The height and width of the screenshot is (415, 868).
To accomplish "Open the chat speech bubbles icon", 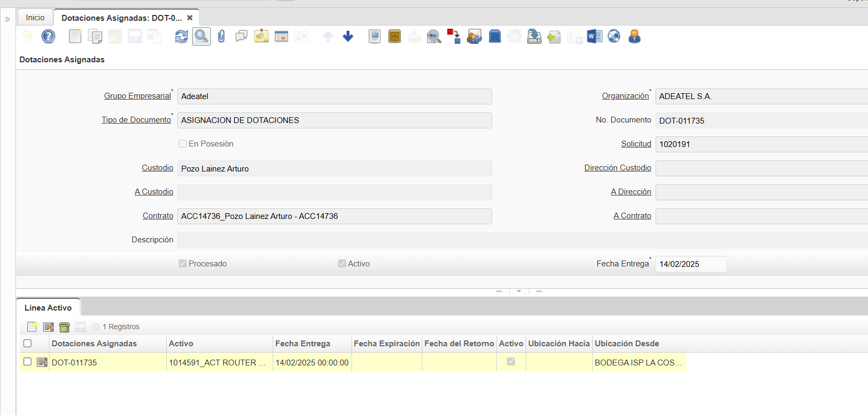I will (x=241, y=36).
